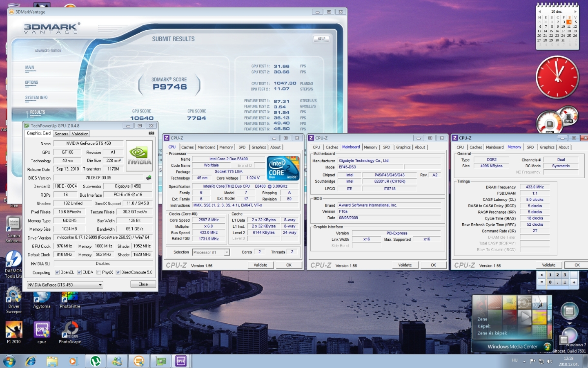Screen dimensions: 588x368
Task: Open the Sensors tab in GPU-Z
Action: click(61, 134)
